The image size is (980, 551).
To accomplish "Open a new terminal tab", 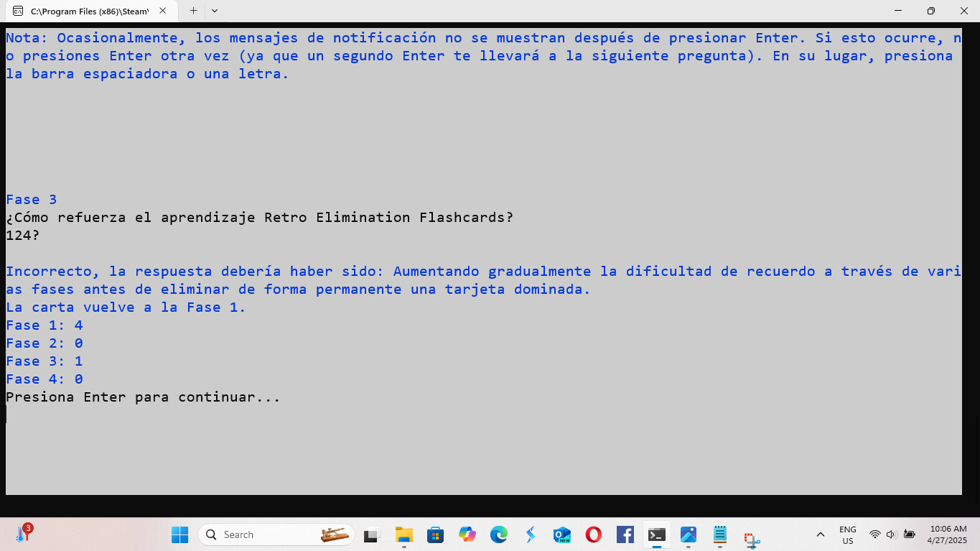I will tap(193, 11).
